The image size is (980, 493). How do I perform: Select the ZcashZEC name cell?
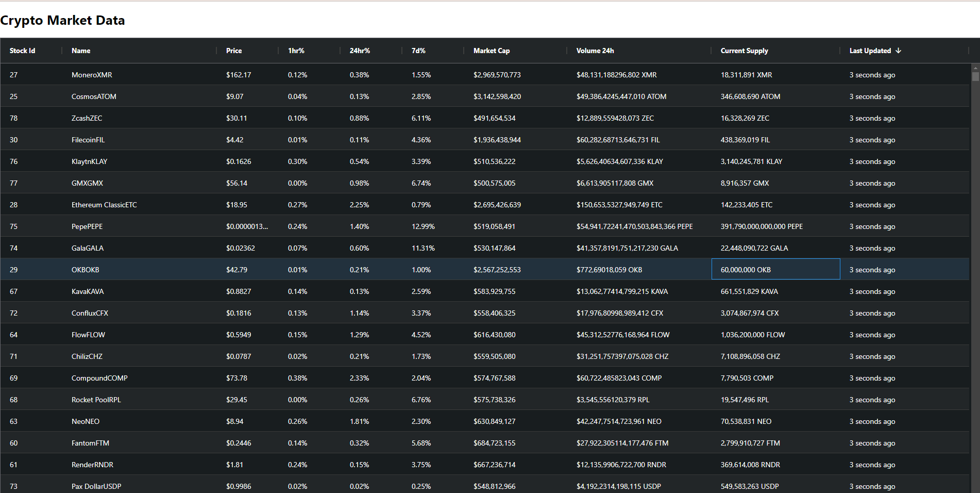(x=140, y=118)
